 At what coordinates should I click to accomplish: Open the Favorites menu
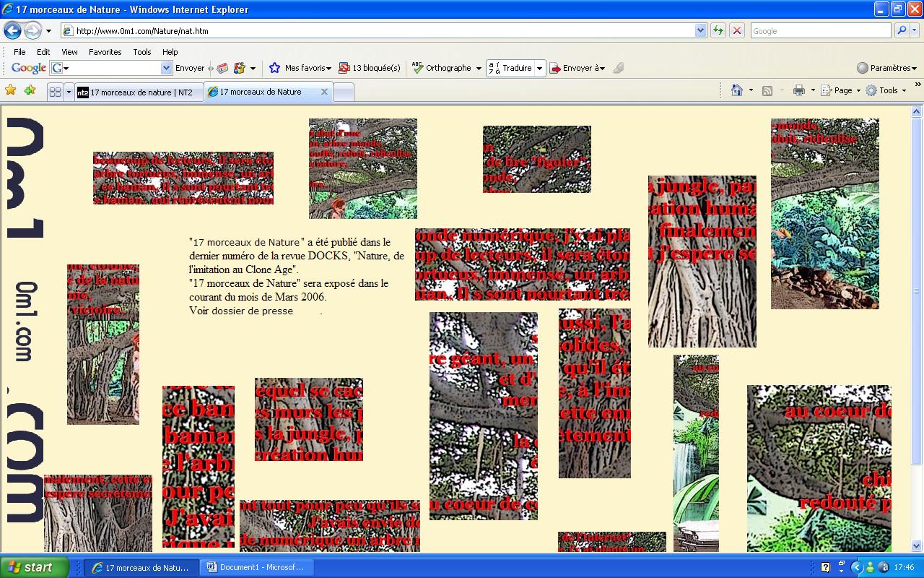pyautogui.click(x=105, y=52)
